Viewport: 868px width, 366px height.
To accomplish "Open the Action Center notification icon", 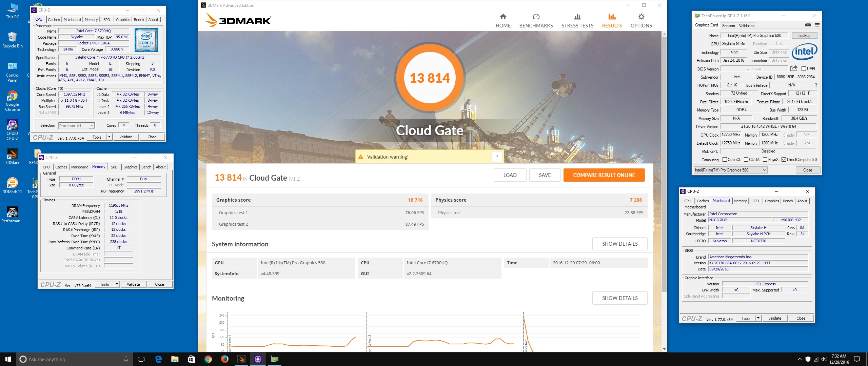I will pos(856,359).
